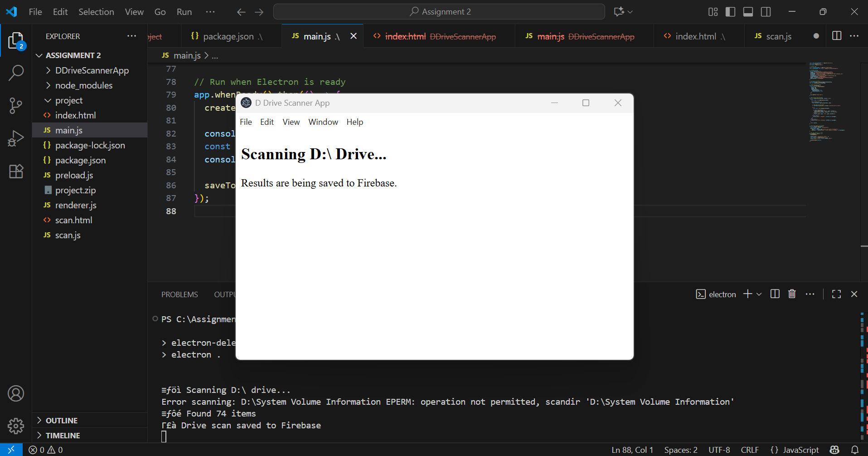This screenshot has height=456, width=868.
Task: Open renderer.js in the explorer
Action: 76,205
